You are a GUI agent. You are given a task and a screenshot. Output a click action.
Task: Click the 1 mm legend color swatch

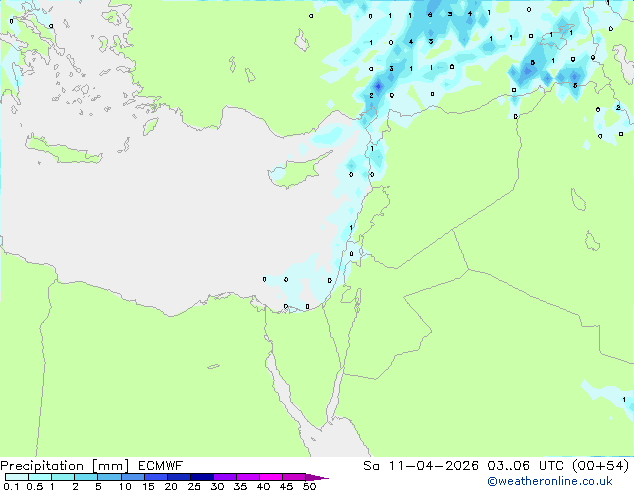pos(63,477)
